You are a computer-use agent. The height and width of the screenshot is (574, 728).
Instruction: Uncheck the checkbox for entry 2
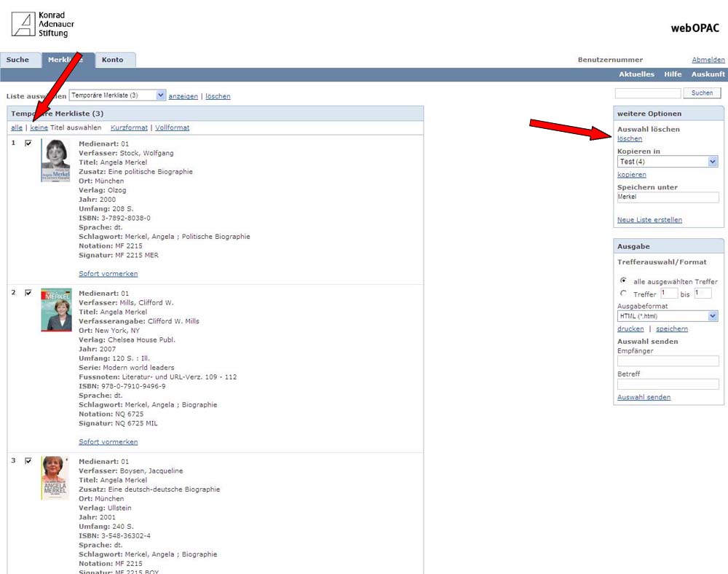pos(28,293)
